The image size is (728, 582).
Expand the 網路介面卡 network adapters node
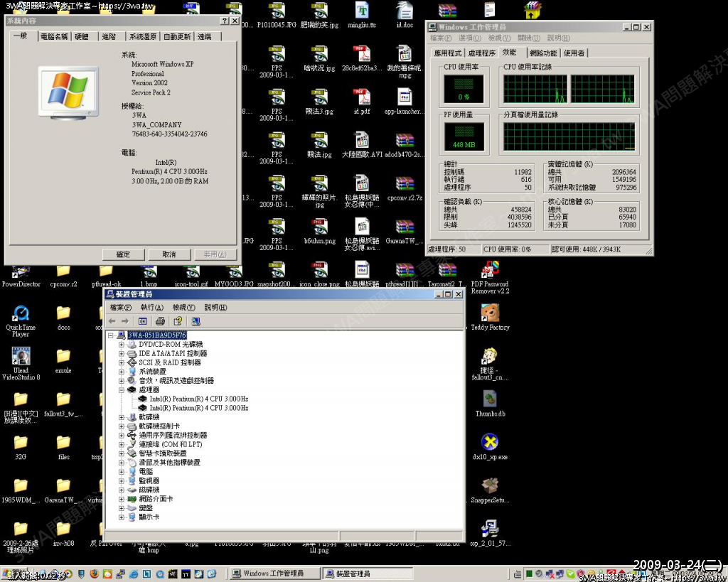122,499
